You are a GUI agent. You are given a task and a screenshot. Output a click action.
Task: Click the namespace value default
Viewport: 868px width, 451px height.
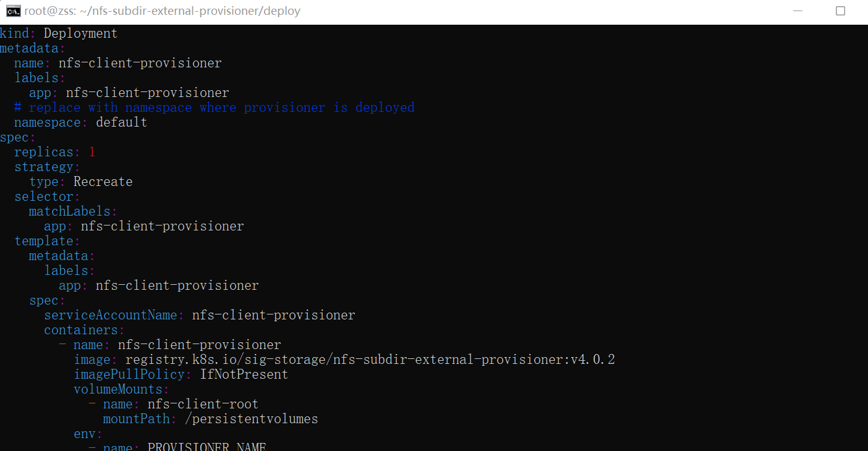(121, 122)
